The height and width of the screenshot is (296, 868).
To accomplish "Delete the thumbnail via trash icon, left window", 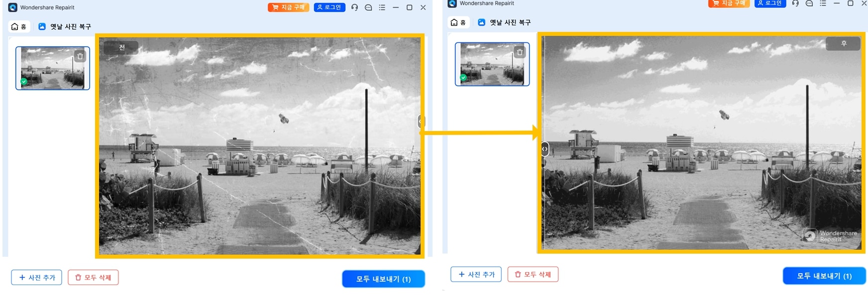I will [x=80, y=56].
